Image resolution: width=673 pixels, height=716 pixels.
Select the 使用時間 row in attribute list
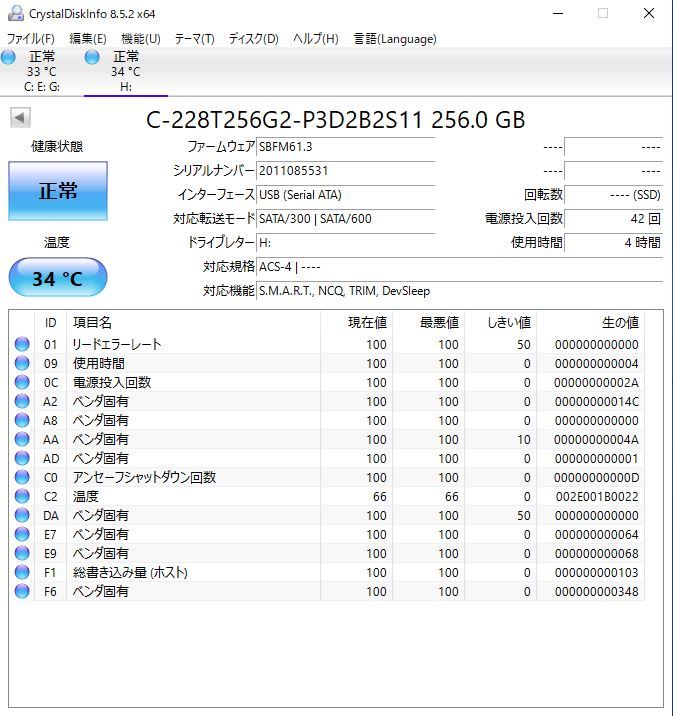[327, 363]
